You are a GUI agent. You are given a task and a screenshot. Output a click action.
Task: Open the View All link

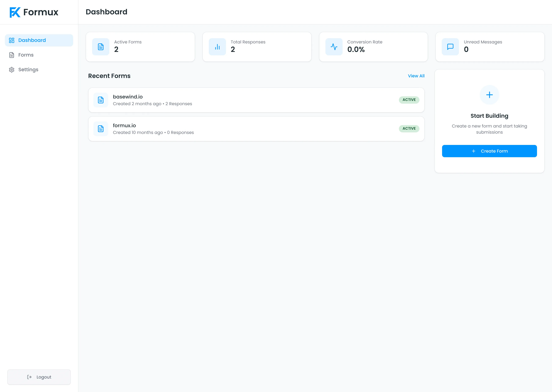pyautogui.click(x=416, y=76)
